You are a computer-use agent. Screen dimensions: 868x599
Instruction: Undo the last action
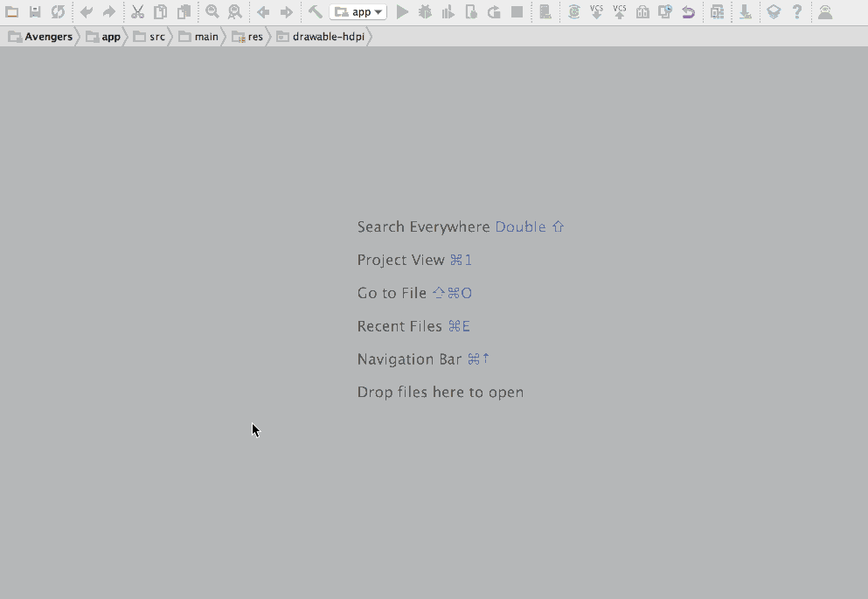(86, 11)
